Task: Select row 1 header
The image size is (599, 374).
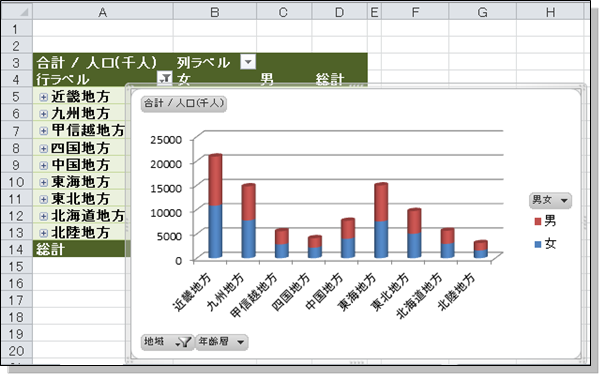Action: (x=17, y=28)
